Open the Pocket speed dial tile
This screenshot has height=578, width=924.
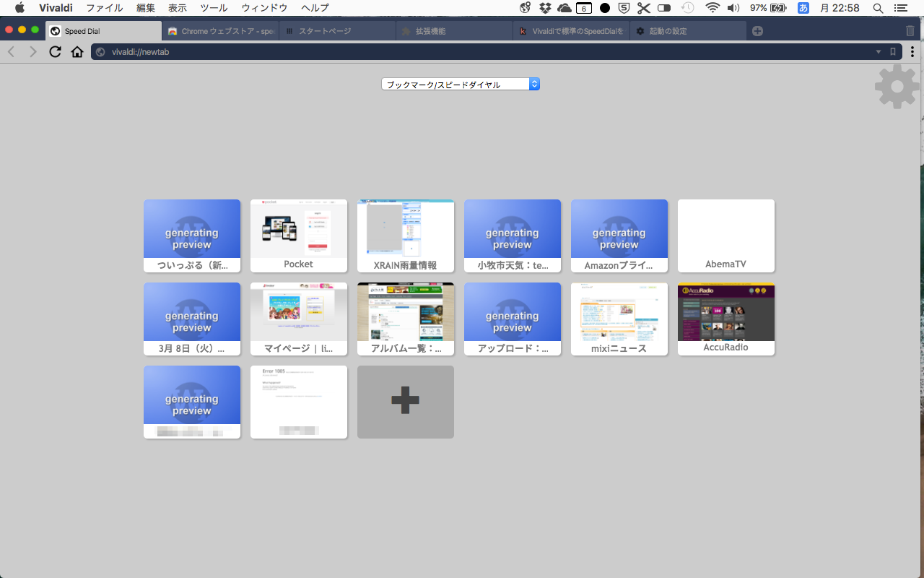299,236
